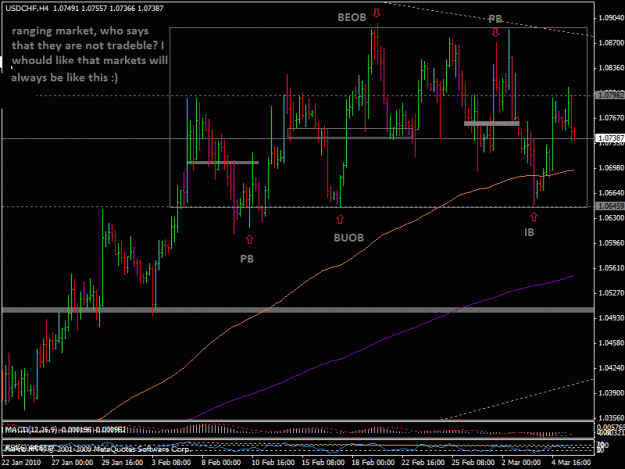625x469 pixels.
Task: Select the wide gray support band across chart
Action: [x=298, y=310]
